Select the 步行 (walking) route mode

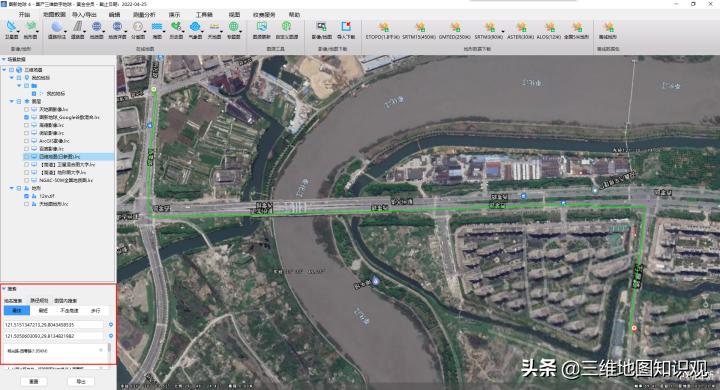(96, 311)
